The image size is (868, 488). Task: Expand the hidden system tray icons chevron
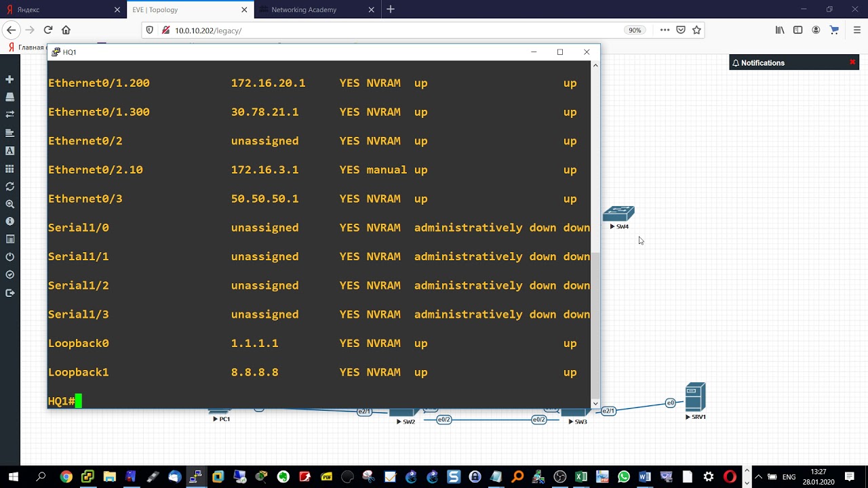(758, 476)
